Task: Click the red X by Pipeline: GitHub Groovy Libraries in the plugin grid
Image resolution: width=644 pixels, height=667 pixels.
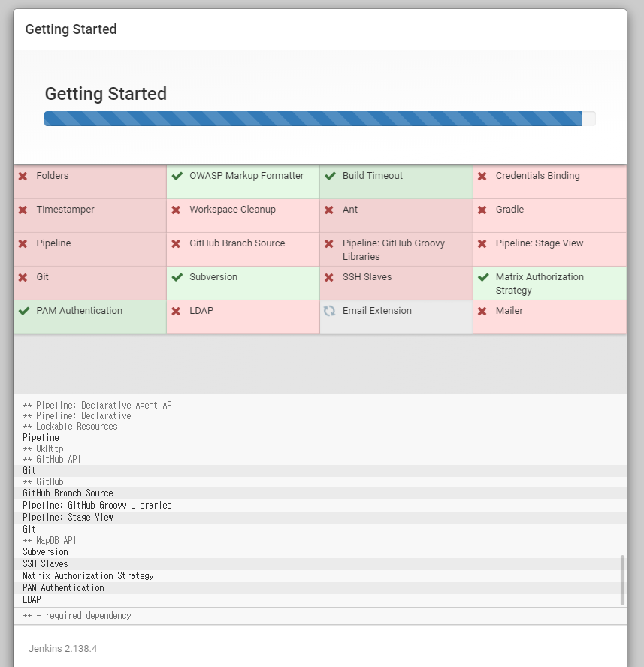Action: [x=329, y=244]
